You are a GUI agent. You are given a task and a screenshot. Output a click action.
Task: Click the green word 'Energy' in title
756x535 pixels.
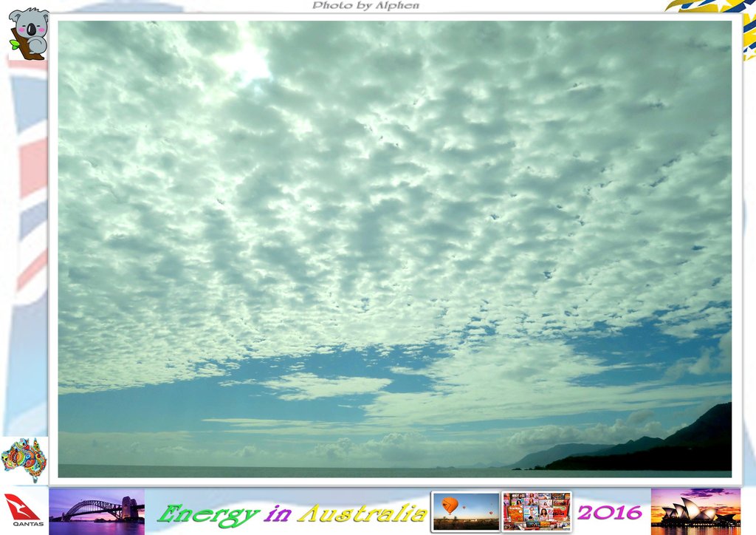pos(208,514)
